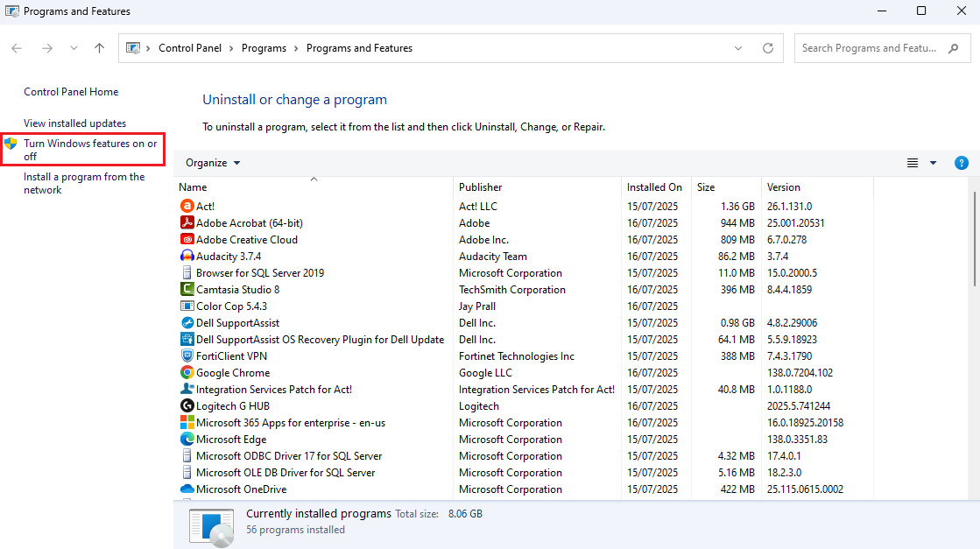The image size is (980, 549).
Task: Click the 1.36 GB size of Act!
Action: tap(737, 206)
